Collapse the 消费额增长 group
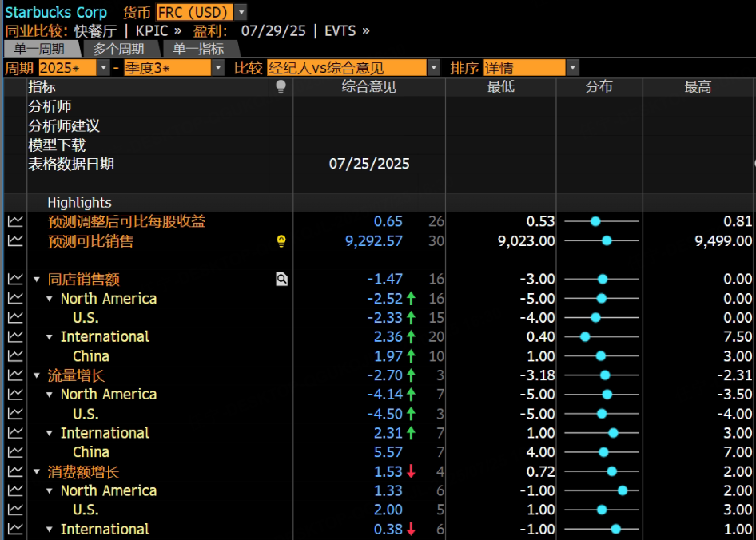 pyautogui.click(x=37, y=472)
